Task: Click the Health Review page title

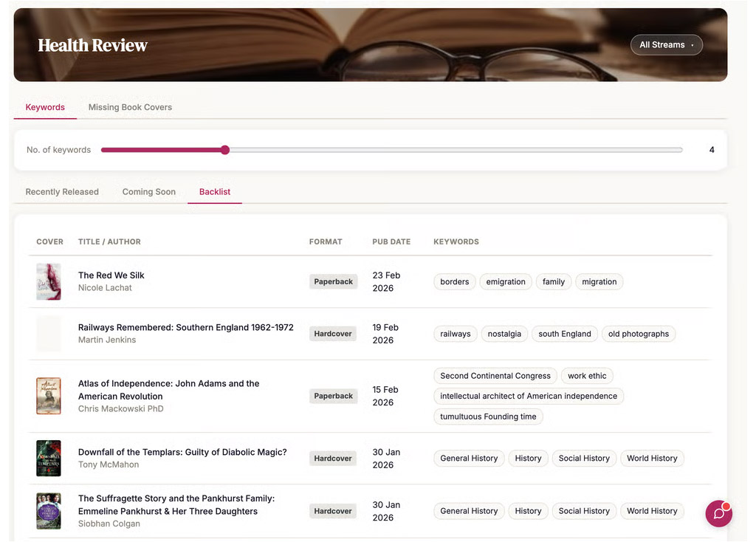Action: tap(92, 45)
